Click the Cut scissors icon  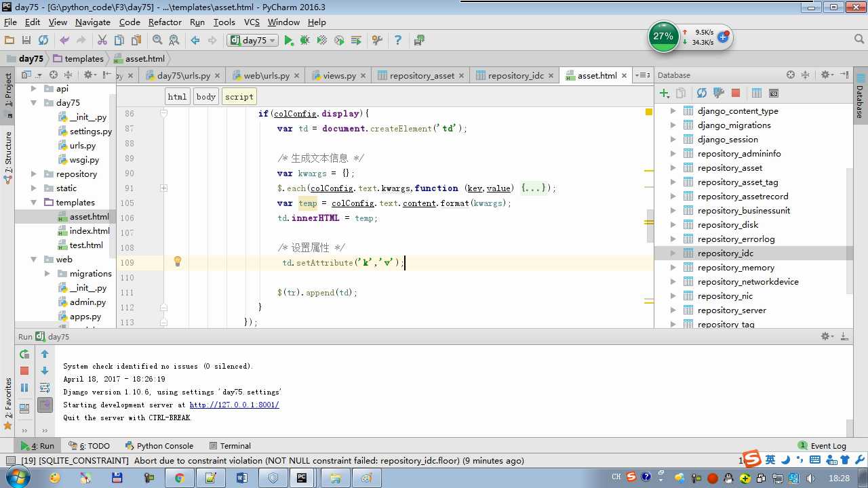(x=102, y=41)
